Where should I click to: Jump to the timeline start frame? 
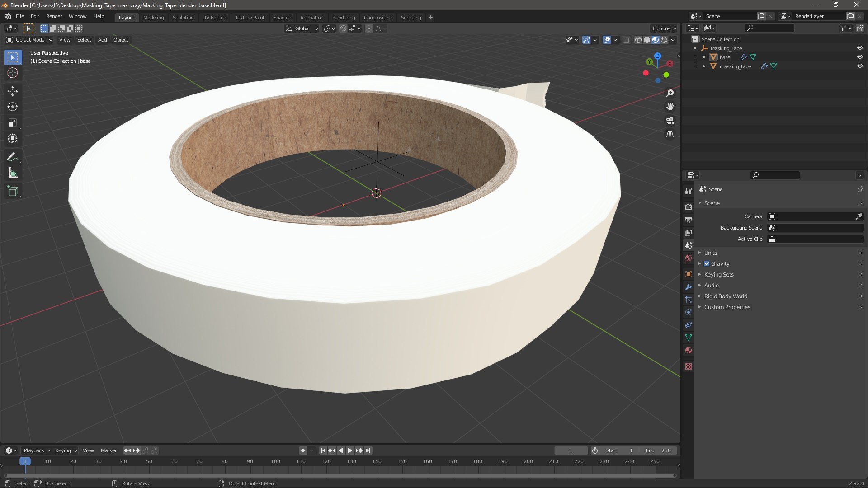pos(323,450)
